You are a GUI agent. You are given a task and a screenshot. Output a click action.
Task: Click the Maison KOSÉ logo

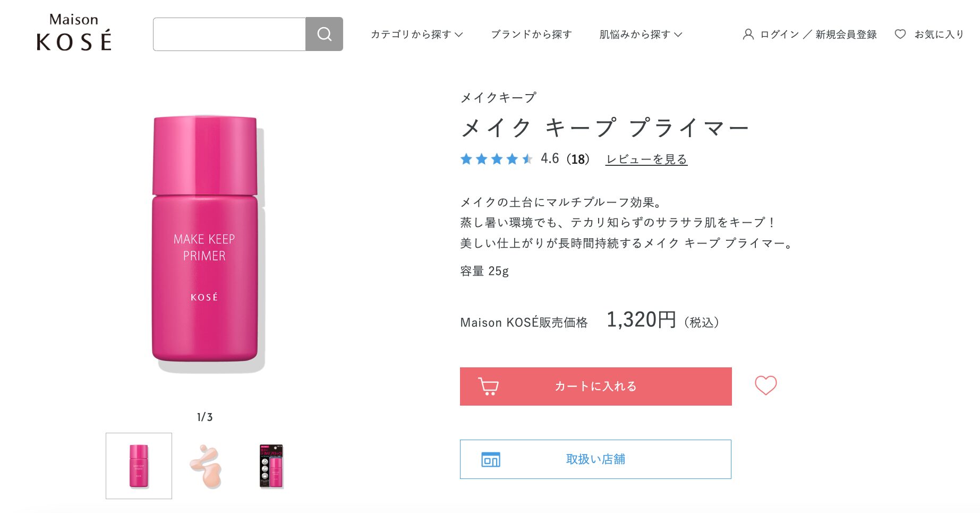coord(74,33)
